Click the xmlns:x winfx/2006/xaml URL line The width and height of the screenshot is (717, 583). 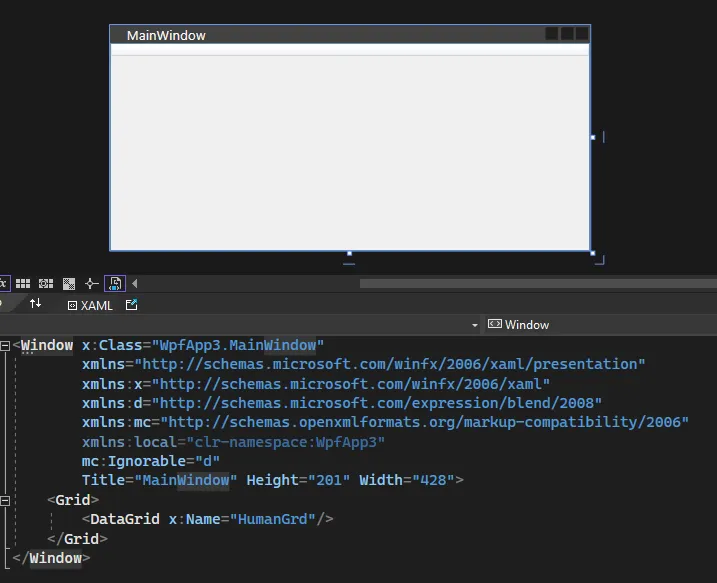point(316,384)
